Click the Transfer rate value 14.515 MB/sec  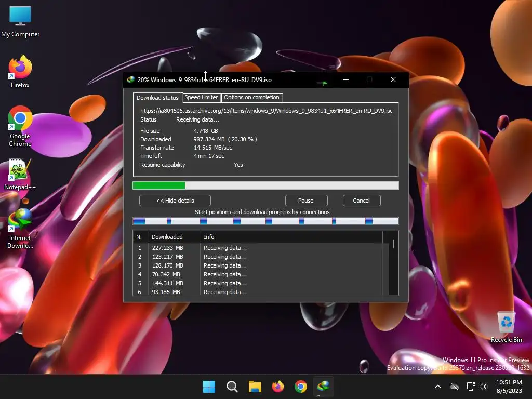coord(213,148)
